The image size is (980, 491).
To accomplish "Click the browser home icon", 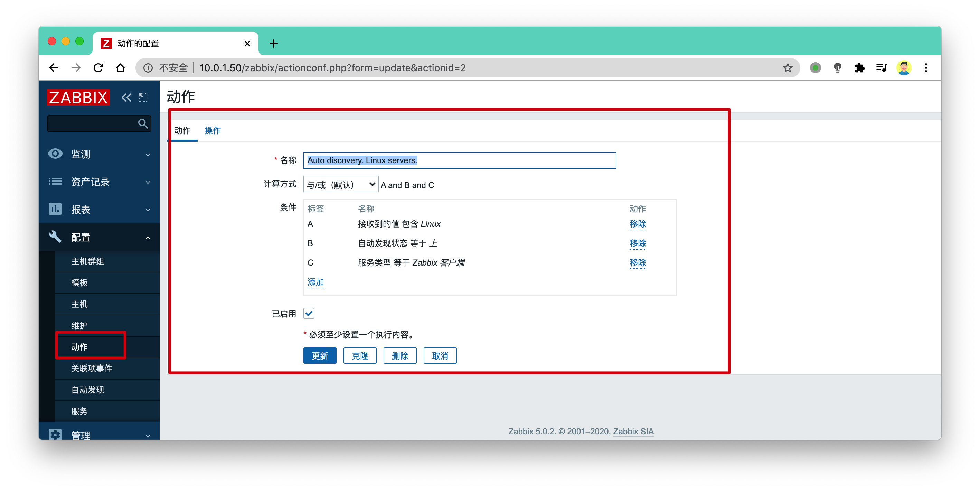I will [x=120, y=68].
